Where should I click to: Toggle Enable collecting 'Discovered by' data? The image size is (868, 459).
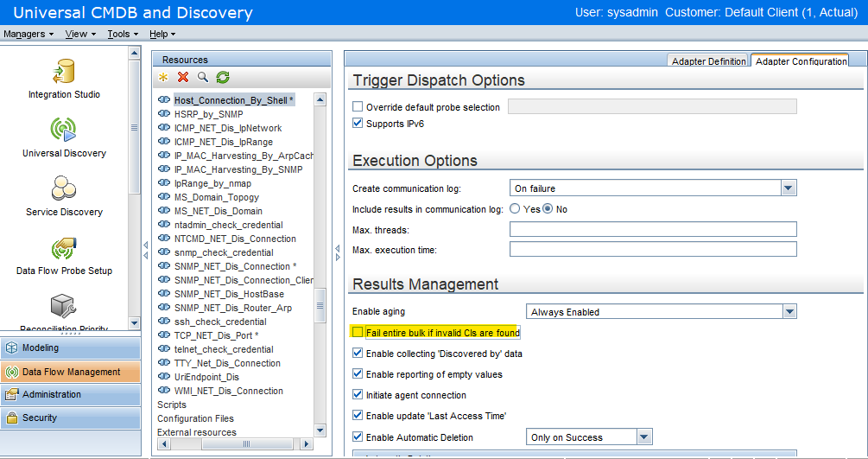pos(358,354)
